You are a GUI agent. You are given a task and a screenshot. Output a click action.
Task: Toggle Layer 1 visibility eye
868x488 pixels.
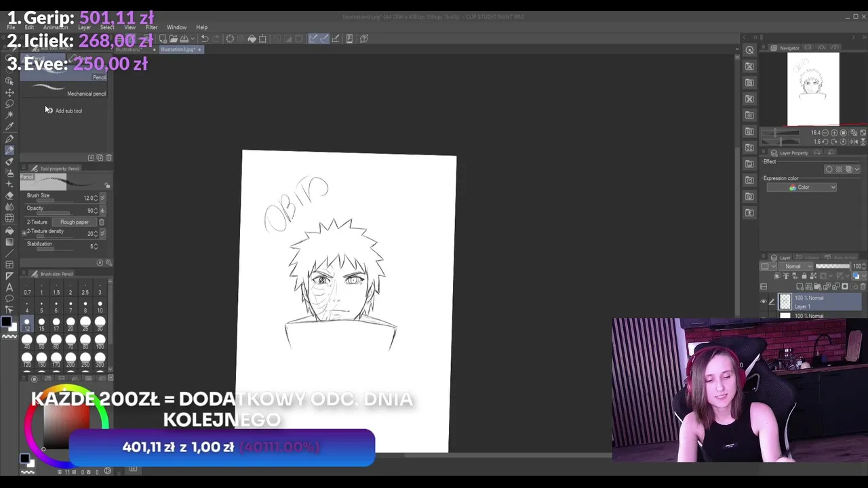tap(764, 302)
